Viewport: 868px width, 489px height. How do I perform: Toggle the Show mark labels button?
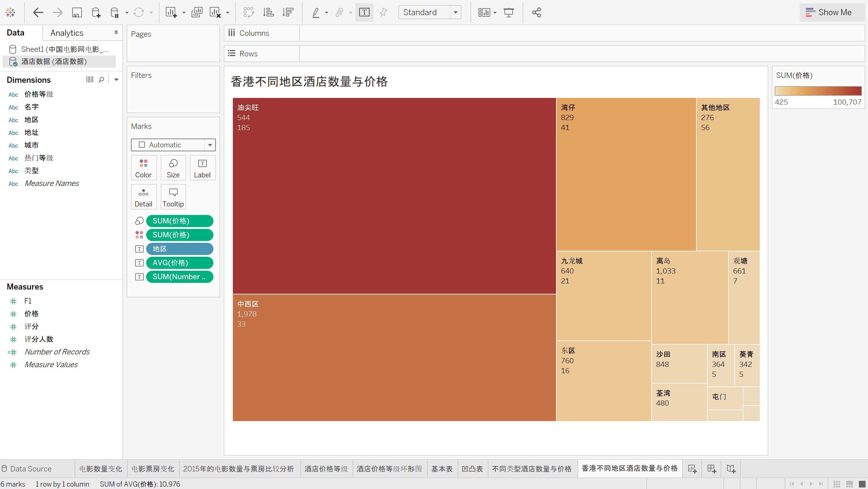tap(364, 12)
